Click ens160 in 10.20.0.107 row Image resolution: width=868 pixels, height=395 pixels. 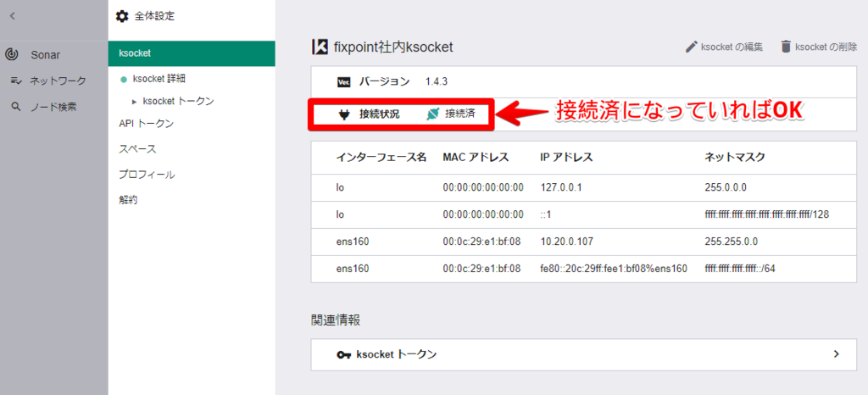[352, 242]
